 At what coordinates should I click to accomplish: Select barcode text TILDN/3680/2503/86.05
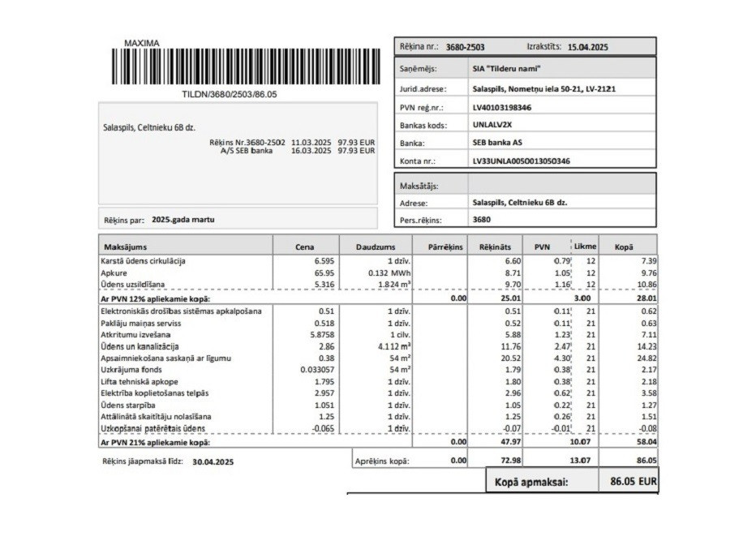229,94
